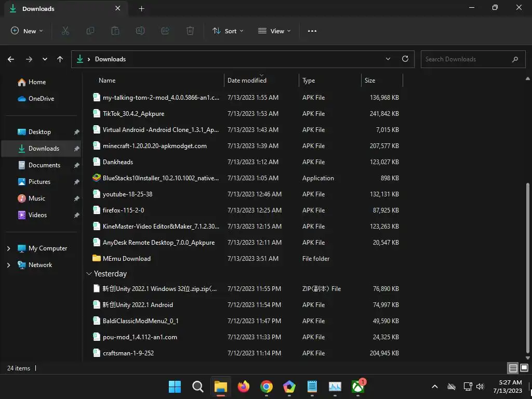This screenshot has width=532, height=399.
Task: Go back with the left arrow
Action: (x=11, y=59)
